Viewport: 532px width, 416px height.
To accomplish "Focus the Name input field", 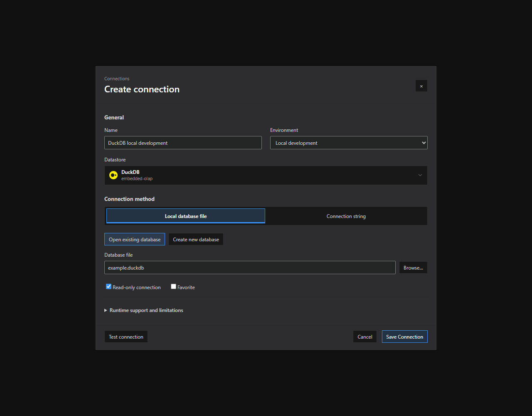I will pos(183,143).
